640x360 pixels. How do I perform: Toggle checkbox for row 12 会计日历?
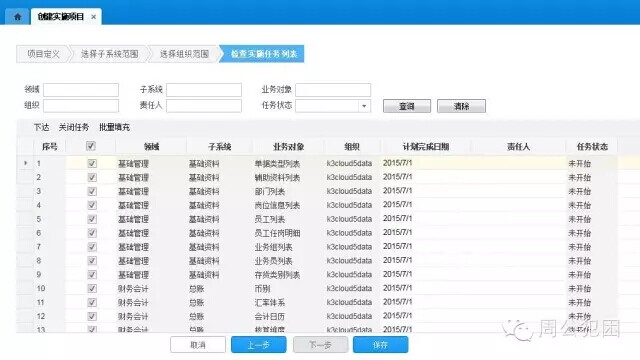click(x=92, y=316)
